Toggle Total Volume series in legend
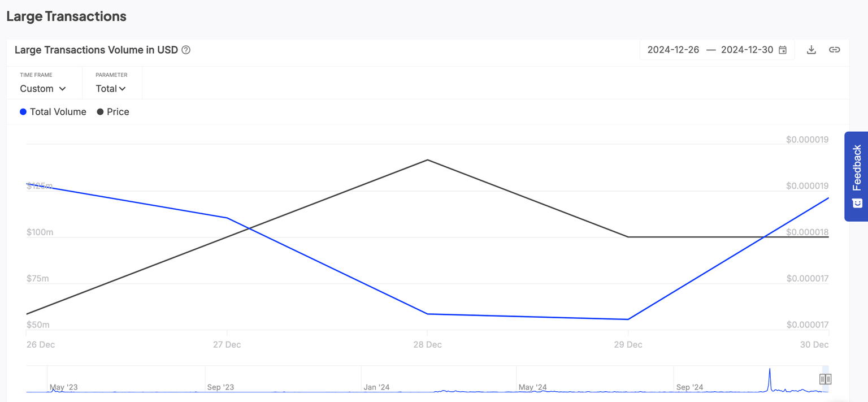This screenshot has width=868, height=402. [x=58, y=112]
